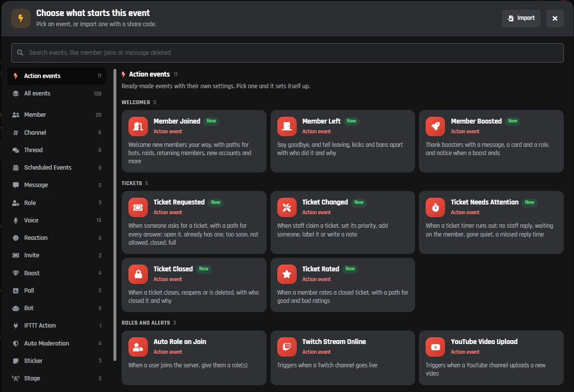Click the YouTube Video Upload icon
This screenshot has width=574, height=392.
[x=435, y=347]
